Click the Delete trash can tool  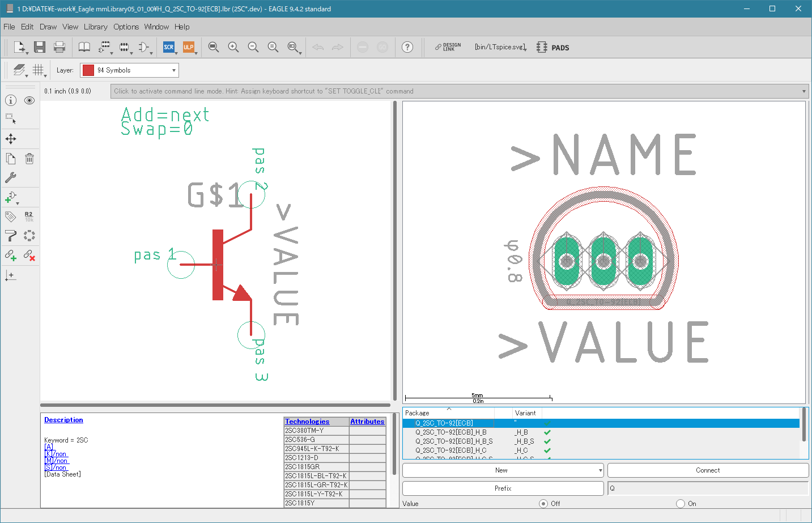click(x=29, y=159)
